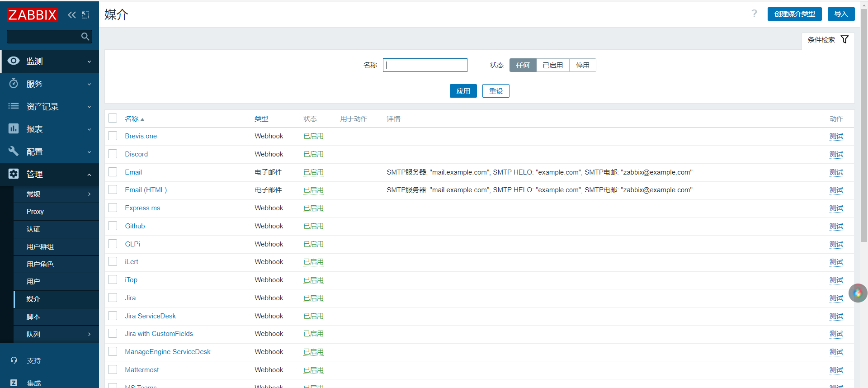
Task: Click the clock icon beside 服务
Action: pyautogui.click(x=14, y=84)
